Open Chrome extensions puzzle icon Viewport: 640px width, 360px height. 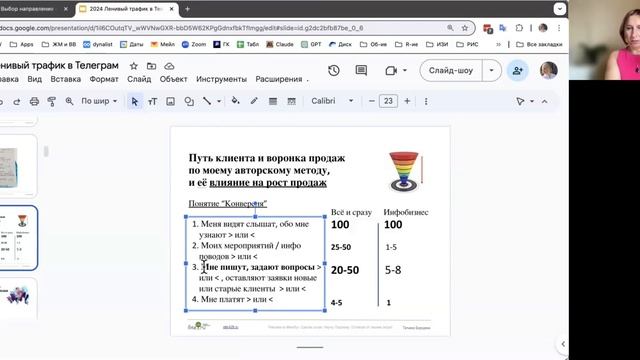click(x=519, y=28)
